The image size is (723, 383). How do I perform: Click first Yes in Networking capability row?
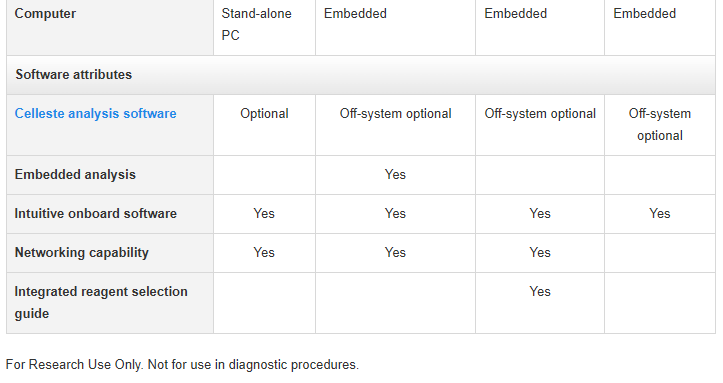pyautogui.click(x=264, y=253)
